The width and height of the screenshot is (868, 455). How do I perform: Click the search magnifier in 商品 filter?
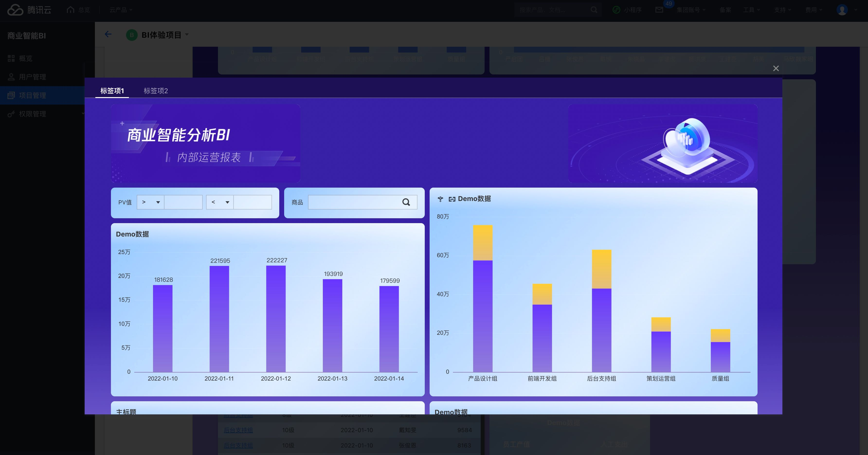[406, 202]
